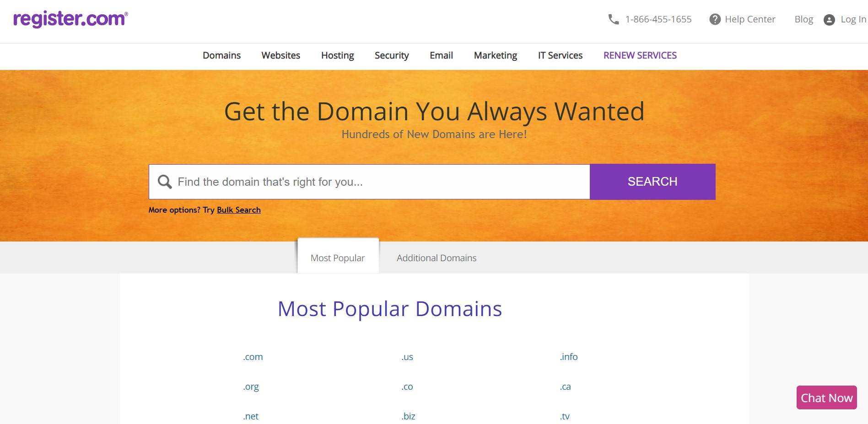Click the domain search input field
This screenshot has width=868, height=424.
pyautogui.click(x=369, y=182)
